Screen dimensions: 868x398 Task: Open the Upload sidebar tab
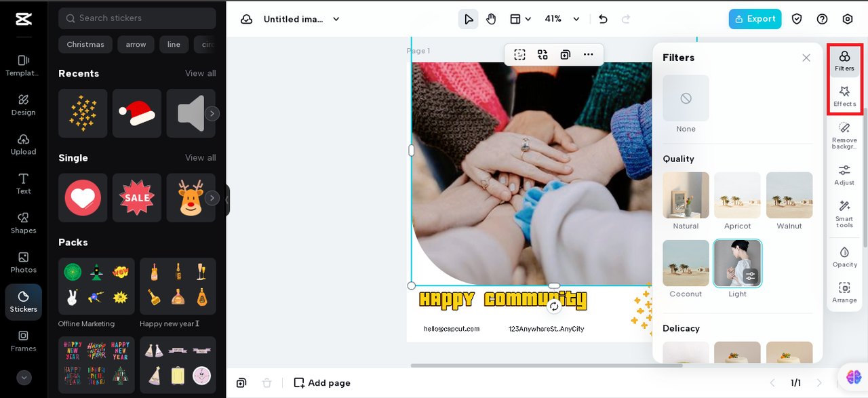coord(23,144)
